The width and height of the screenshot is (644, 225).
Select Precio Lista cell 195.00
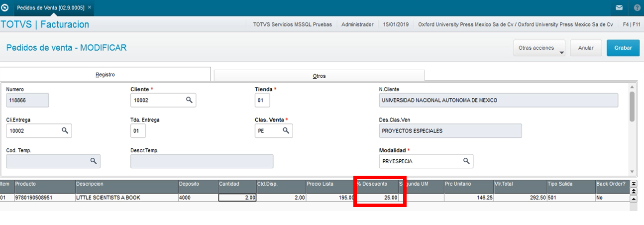click(330, 198)
